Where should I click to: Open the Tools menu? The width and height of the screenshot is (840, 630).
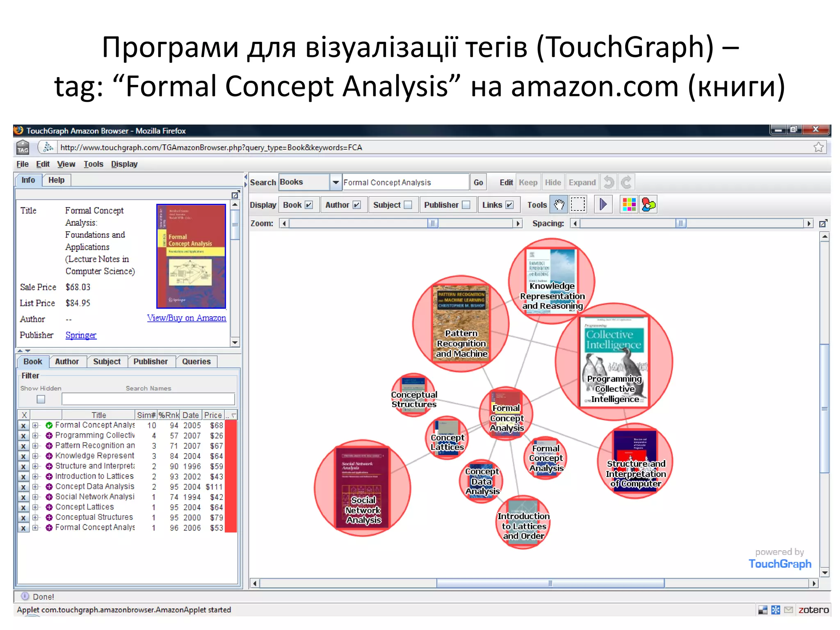94,164
